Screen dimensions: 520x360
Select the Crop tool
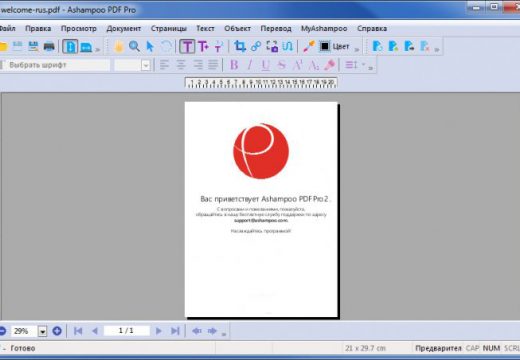pos(240,46)
